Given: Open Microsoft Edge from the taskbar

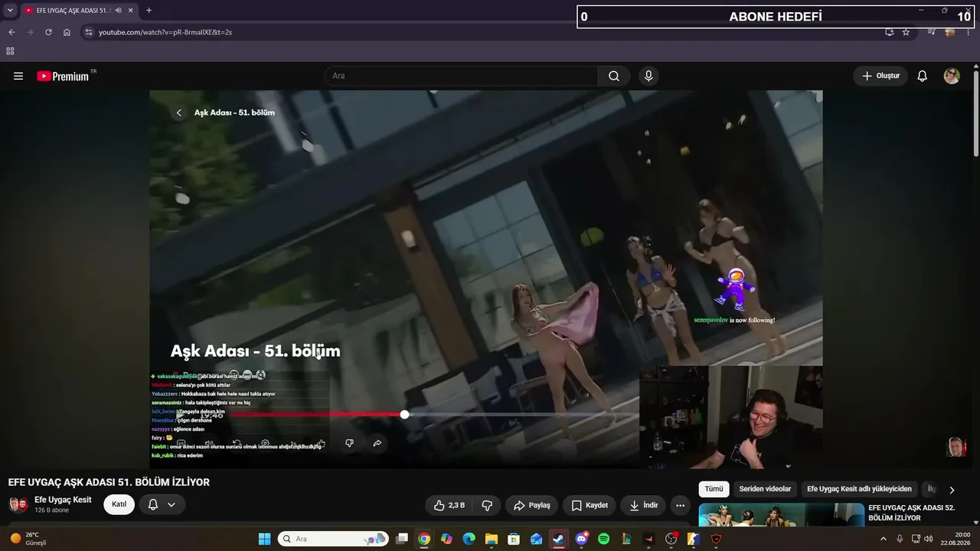Looking at the screenshot, I should pyautogui.click(x=469, y=539).
